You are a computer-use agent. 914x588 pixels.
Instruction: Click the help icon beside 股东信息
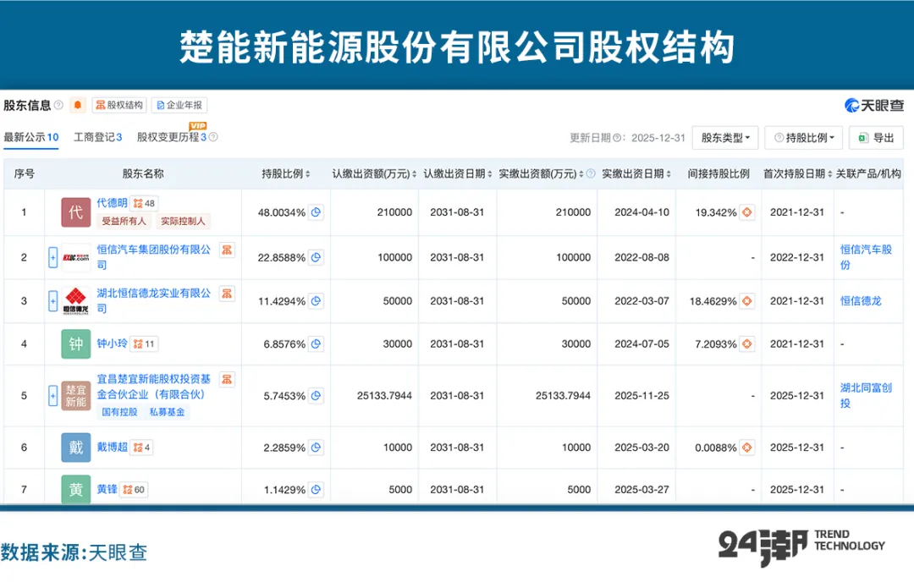coord(58,105)
